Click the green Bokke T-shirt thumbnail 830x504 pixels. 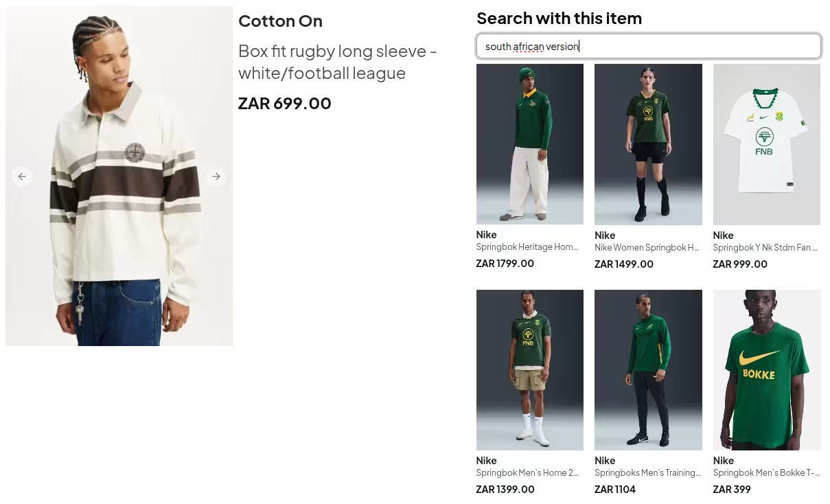[766, 369]
